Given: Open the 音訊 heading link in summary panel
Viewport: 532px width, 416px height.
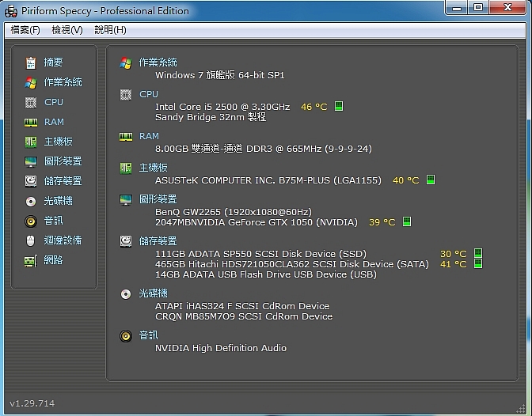Looking at the screenshot, I should (148, 335).
